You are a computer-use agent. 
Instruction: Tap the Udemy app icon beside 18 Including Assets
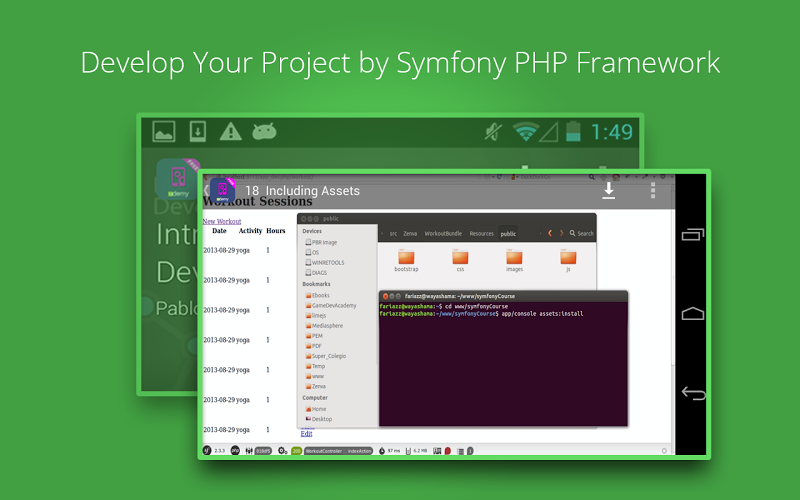222,190
